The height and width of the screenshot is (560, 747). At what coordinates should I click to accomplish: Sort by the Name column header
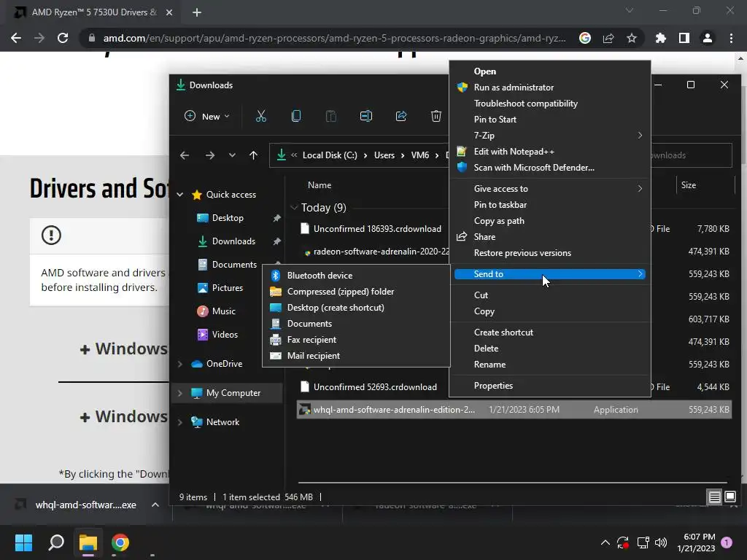pyautogui.click(x=320, y=185)
